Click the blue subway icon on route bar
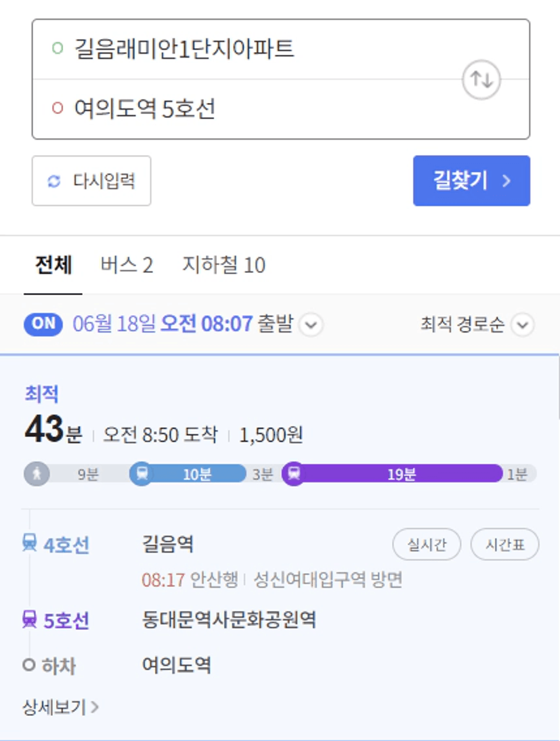Viewport: 560px width, 741px height. pyautogui.click(x=142, y=473)
